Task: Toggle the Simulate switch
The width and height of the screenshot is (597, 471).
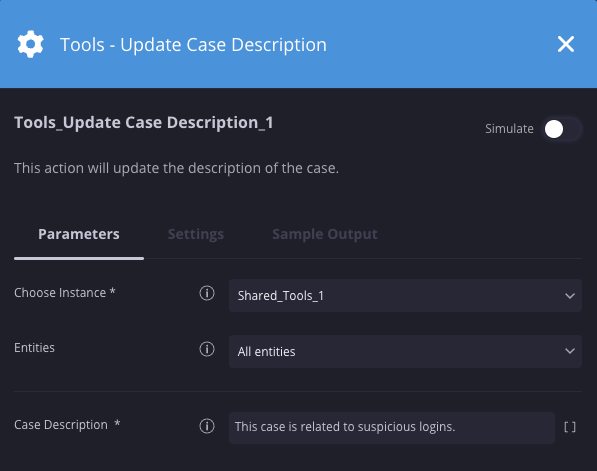Action: click(x=562, y=129)
